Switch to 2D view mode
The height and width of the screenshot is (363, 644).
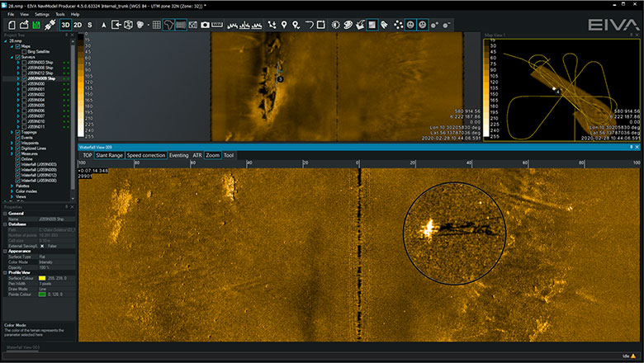pyautogui.click(x=78, y=25)
